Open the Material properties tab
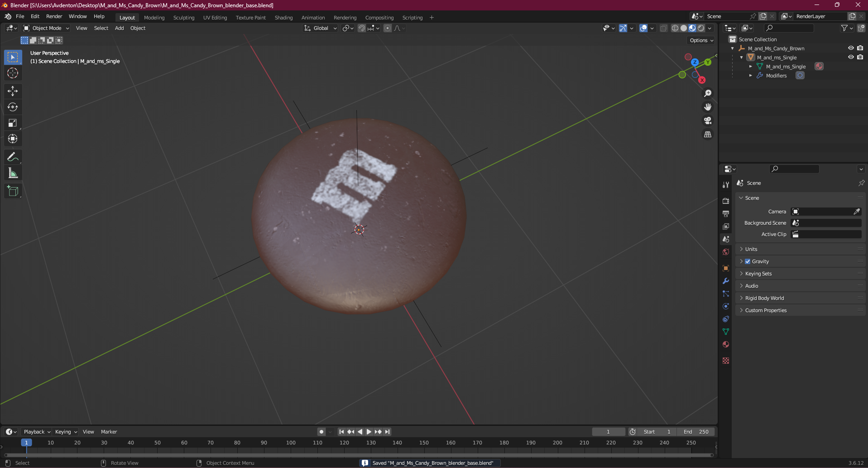The width and height of the screenshot is (868, 468). (726, 344)
